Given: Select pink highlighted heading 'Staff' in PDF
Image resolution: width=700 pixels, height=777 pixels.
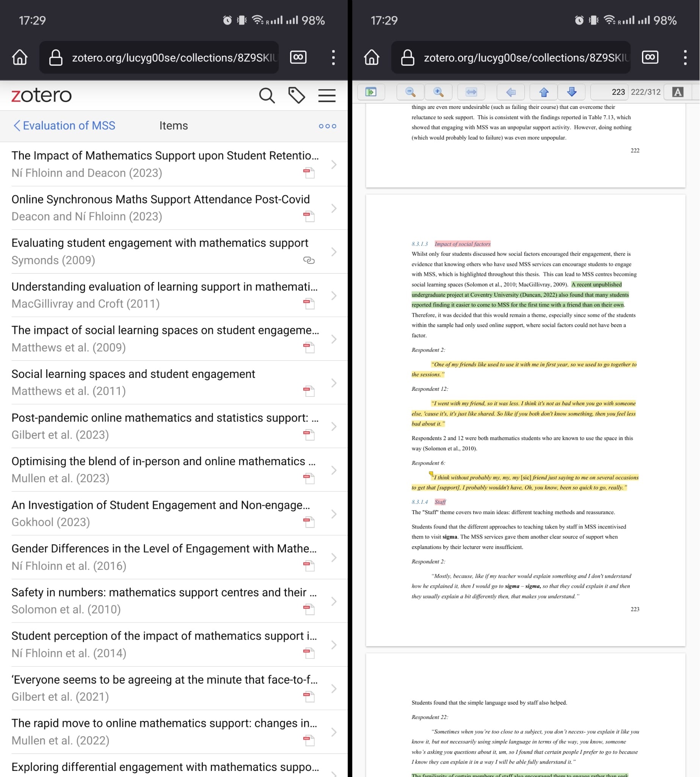Looking at the screenshot, I should pos(440,502).
